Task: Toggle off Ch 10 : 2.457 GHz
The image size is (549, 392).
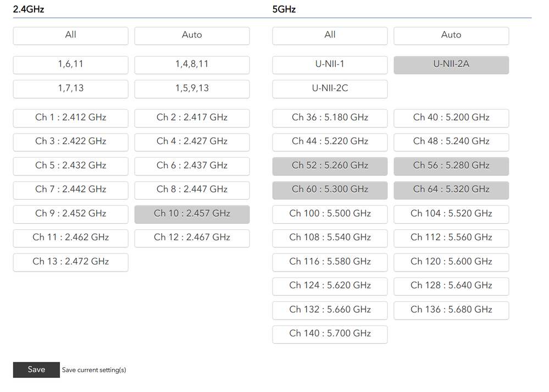Action: [192, 214]
